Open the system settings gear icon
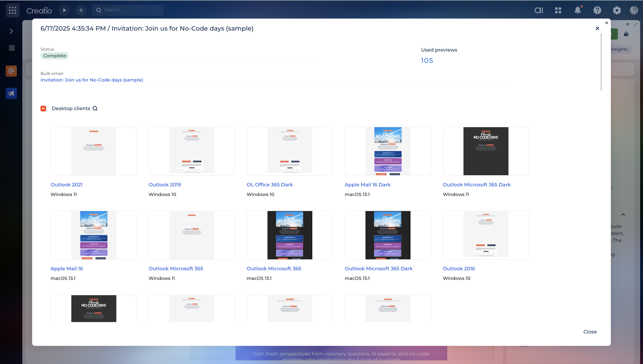The height and width of the screenshot is (364, 643). (x=617, y=10)
